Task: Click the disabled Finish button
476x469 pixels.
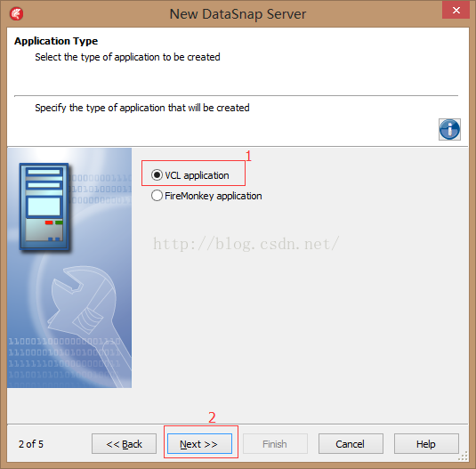Action: click(x=275, y=444)
